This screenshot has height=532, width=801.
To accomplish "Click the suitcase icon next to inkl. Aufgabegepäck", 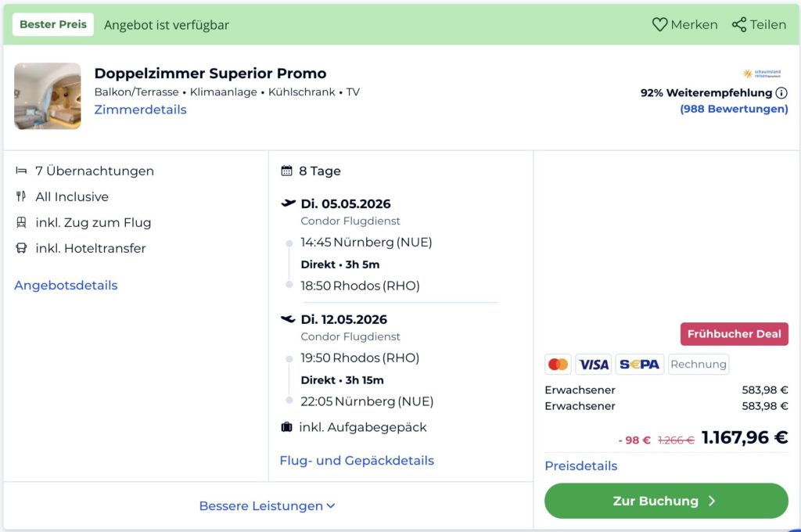I will coord(287,427).
